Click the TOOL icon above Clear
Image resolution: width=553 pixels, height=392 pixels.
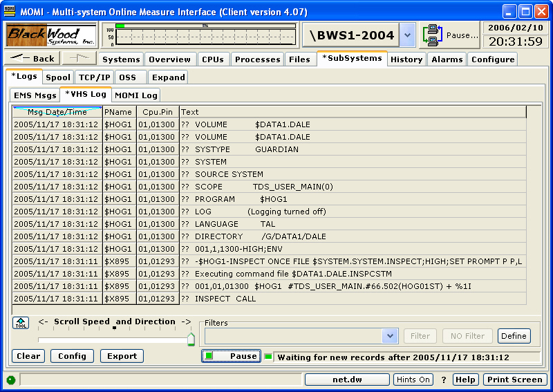pyautogui.click(x=21, y=322)
